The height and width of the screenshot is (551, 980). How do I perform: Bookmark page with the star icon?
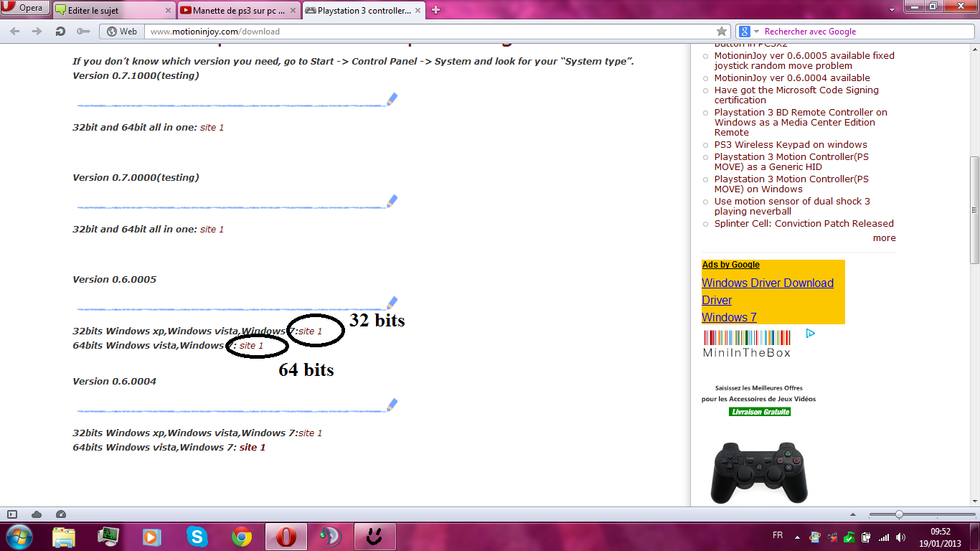point(722,32)
